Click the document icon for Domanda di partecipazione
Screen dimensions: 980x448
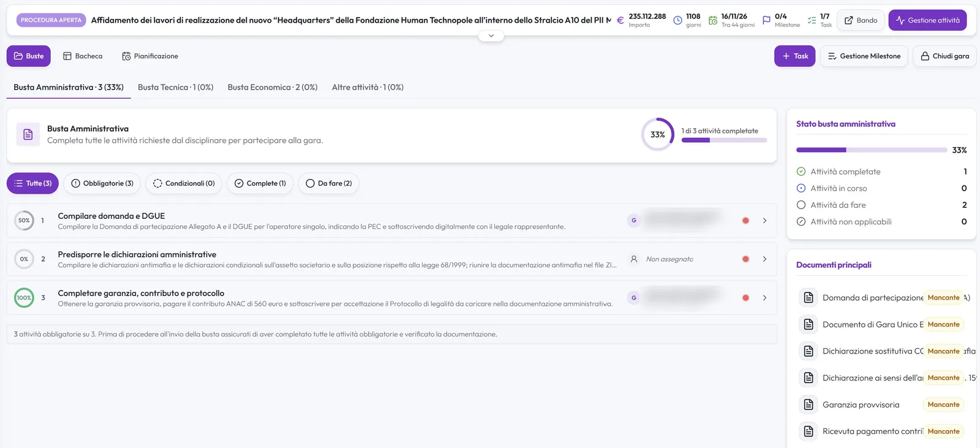809,298
